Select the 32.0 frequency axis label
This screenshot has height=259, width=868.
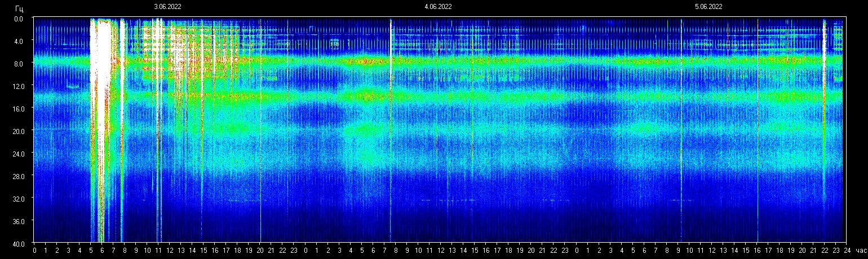tap(18, 198)
